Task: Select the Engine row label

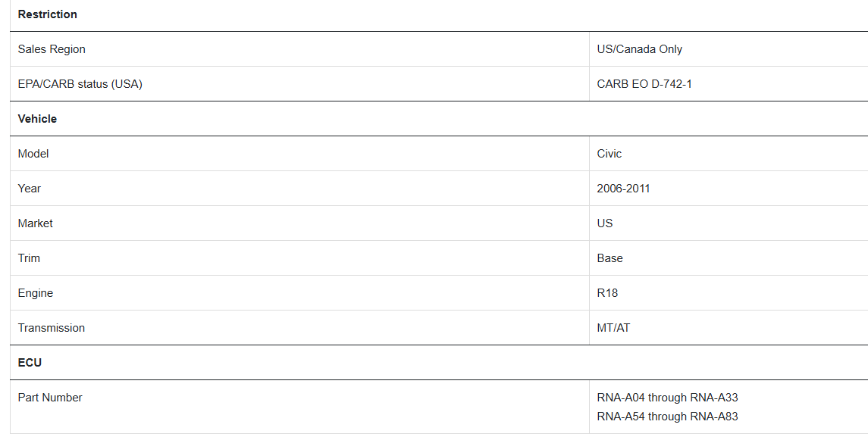Action: coord(36,293)
